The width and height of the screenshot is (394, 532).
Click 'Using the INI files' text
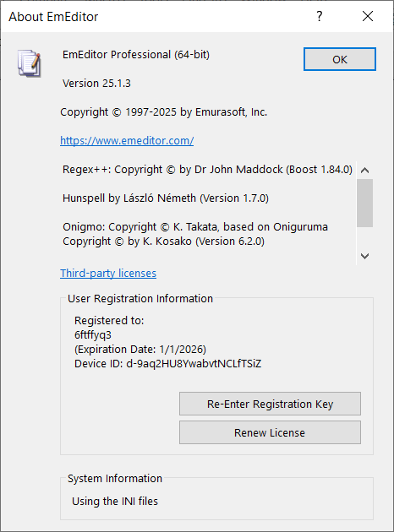point(115,501)
